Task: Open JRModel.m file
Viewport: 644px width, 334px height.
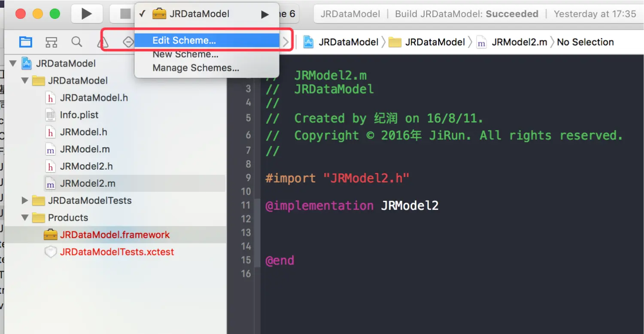Action: (85, 149)
